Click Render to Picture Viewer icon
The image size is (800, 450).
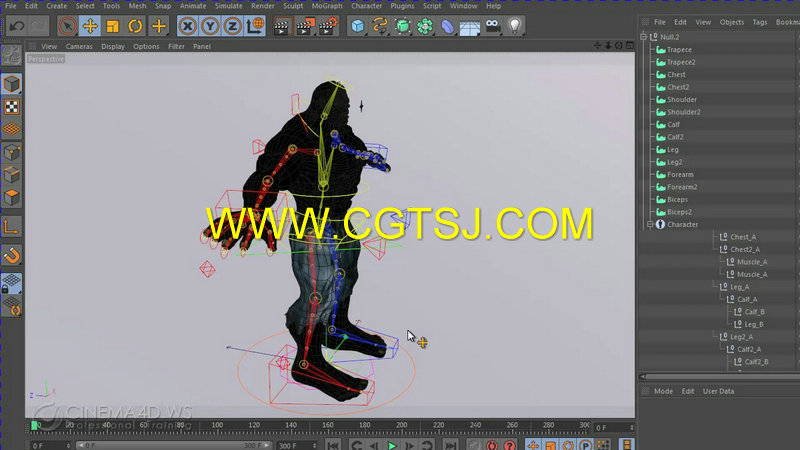[x=305, y=26]
